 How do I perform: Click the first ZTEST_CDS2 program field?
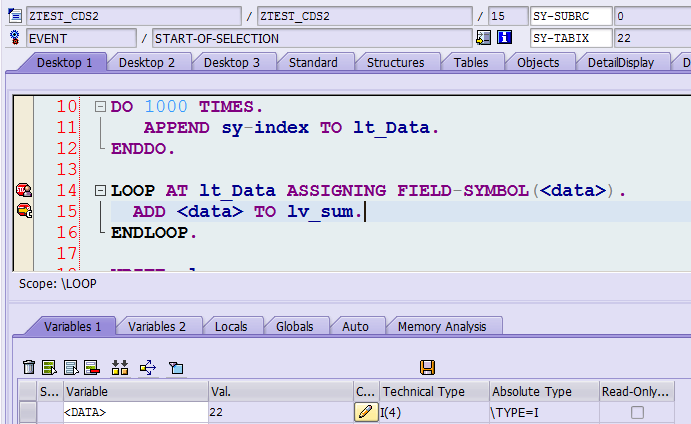pyautogui.click(x=134, y=16)
